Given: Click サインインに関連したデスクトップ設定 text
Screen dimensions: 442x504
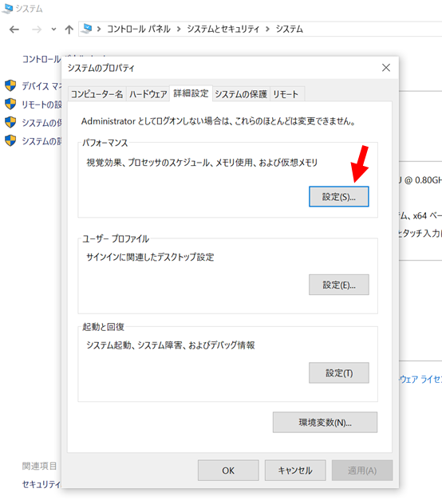Looking at the screenshot, I should 150,257.
